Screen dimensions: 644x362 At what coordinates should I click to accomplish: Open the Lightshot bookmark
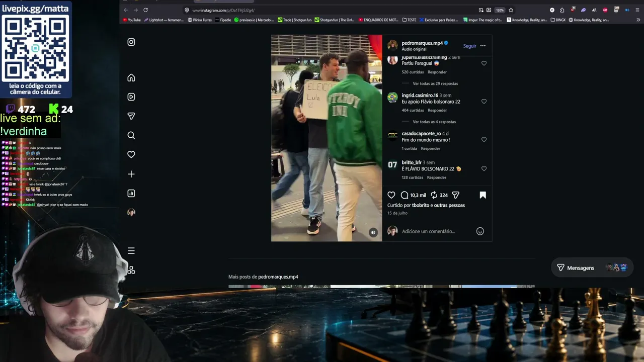(x=164, y=20)
